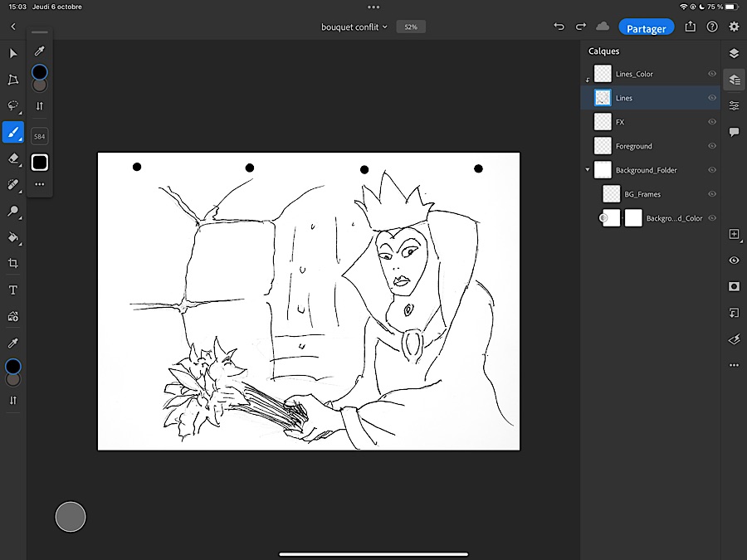Select the Transform tool
This screenshot has height=560, width=747.
tap(13, 80)
